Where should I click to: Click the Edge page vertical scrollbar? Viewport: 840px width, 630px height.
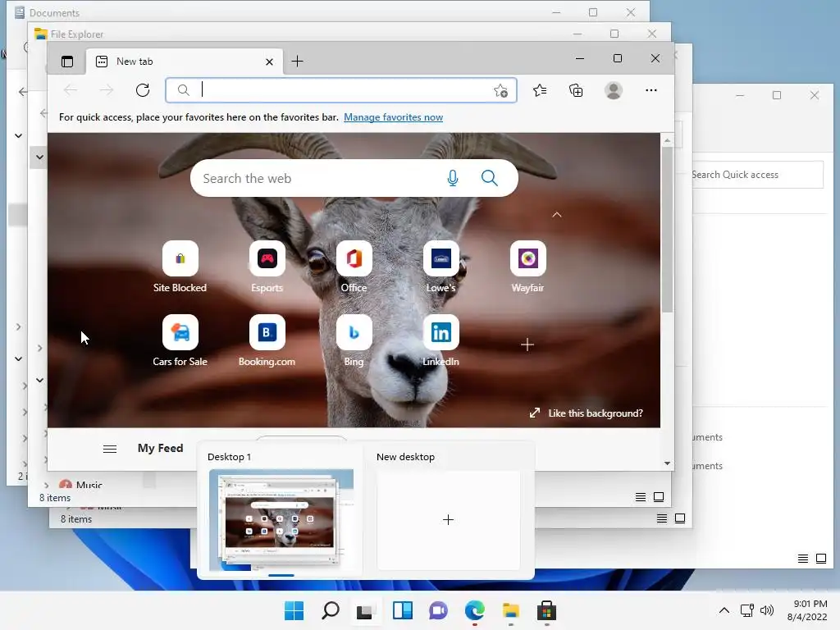pos(667,230)
